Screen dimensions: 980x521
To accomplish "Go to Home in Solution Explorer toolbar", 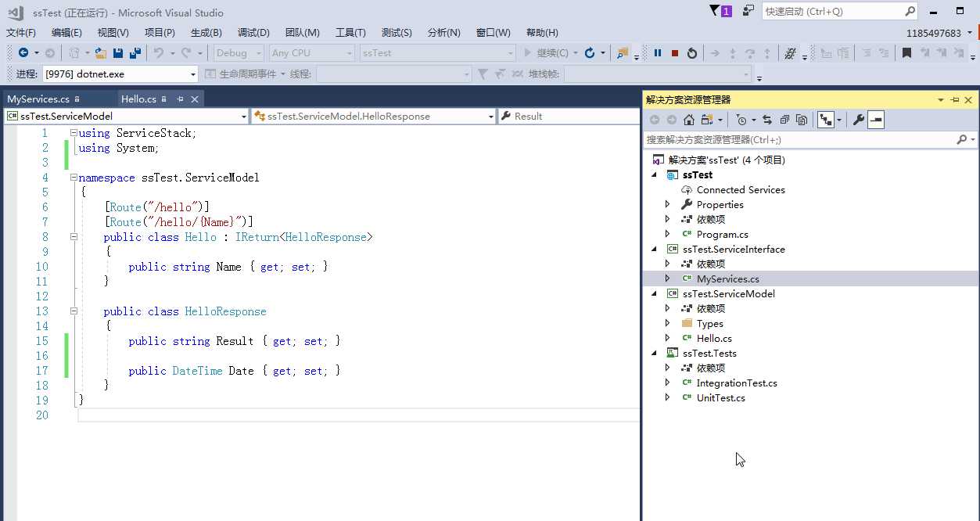I will click(688, 120).
